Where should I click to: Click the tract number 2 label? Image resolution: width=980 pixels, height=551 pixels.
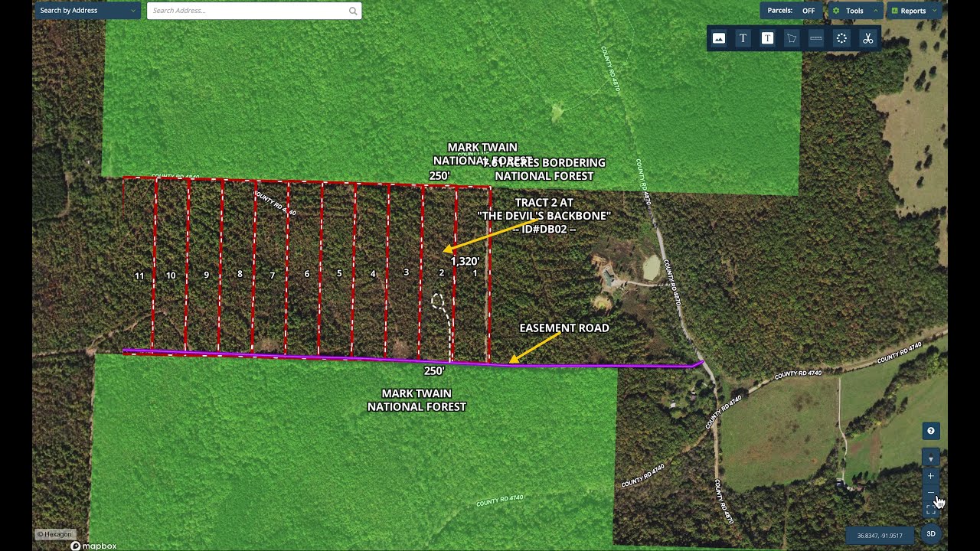pyautogui.click(x=441, y=272)
